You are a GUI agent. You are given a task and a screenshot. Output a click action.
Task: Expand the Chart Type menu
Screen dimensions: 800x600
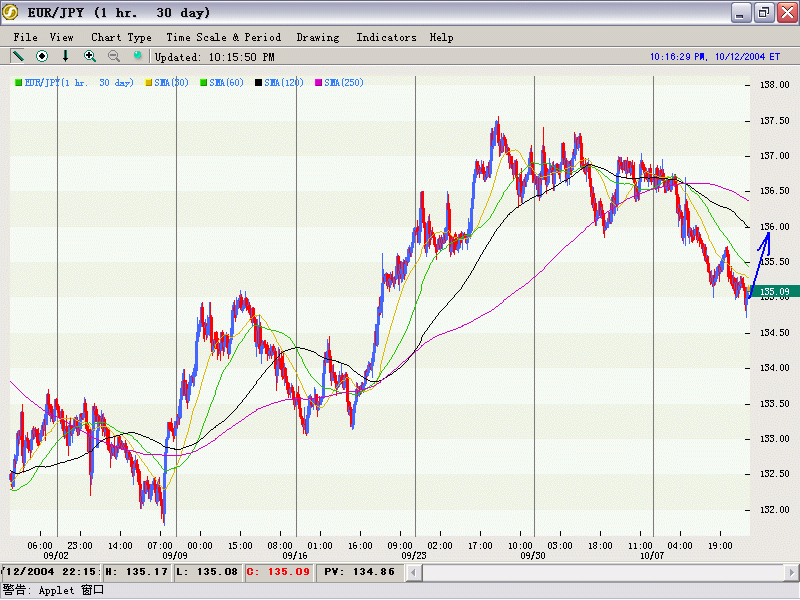[x=121, y=37]
